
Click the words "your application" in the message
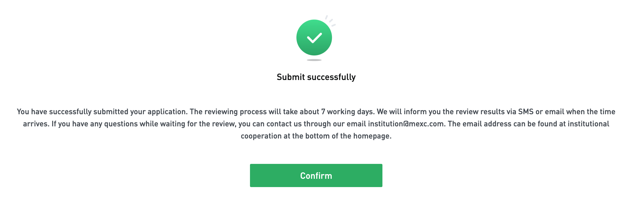159,112
